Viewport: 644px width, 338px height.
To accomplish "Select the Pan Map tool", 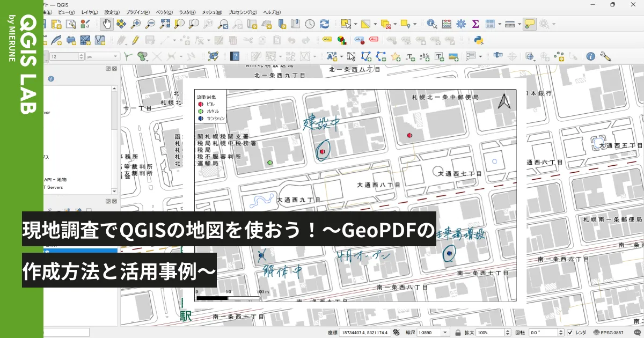I will (107, 24).
